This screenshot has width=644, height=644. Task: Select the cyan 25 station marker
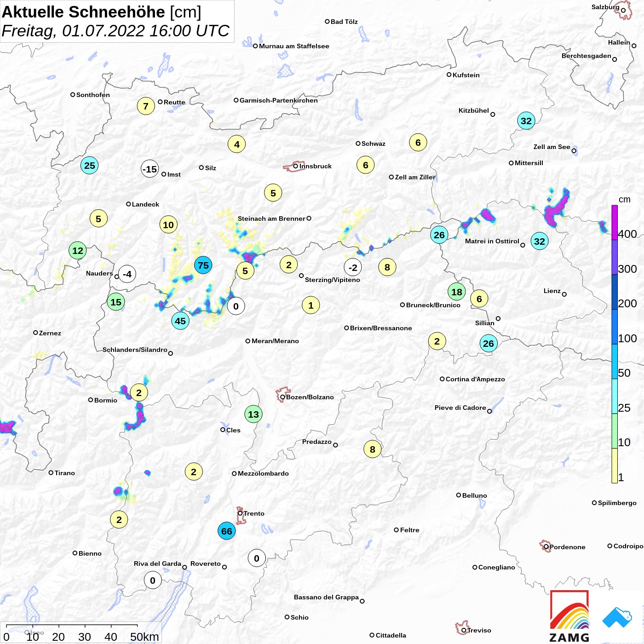coord(90,166)
